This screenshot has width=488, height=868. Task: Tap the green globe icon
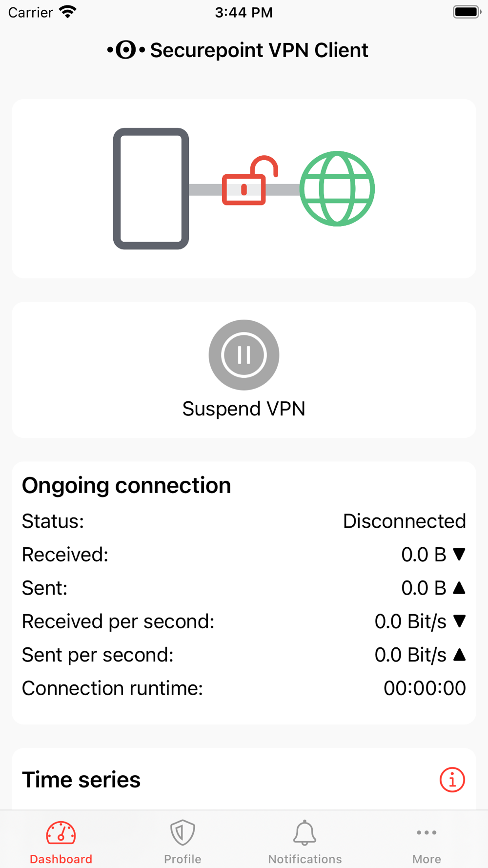coord(337,188)
